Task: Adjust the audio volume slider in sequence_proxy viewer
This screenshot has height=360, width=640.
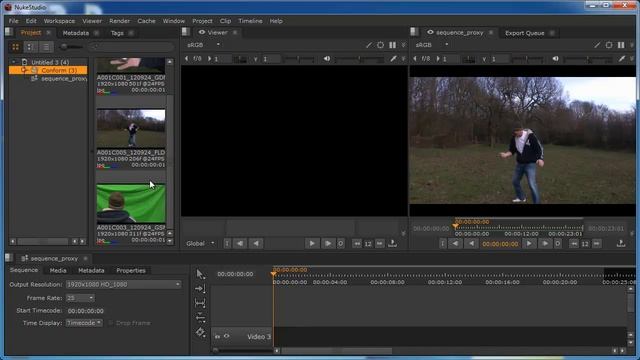Action: 588,60
